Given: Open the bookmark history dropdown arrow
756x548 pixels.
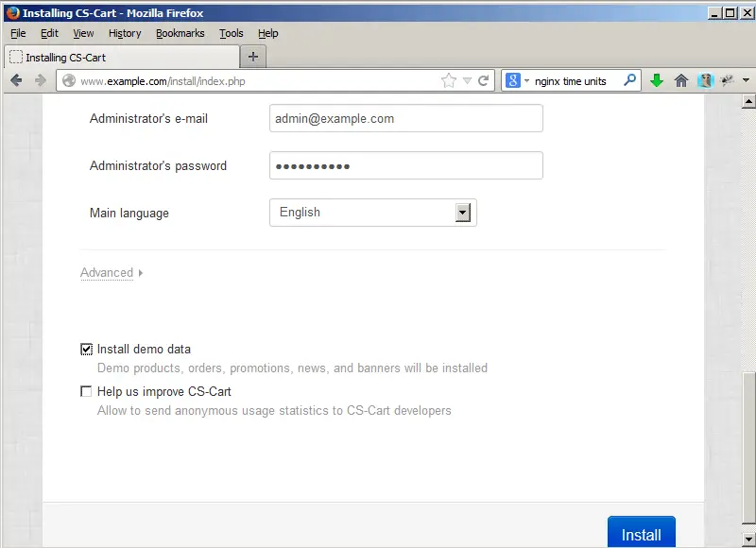Looking at the screenshot, I should tap(467, 80).
